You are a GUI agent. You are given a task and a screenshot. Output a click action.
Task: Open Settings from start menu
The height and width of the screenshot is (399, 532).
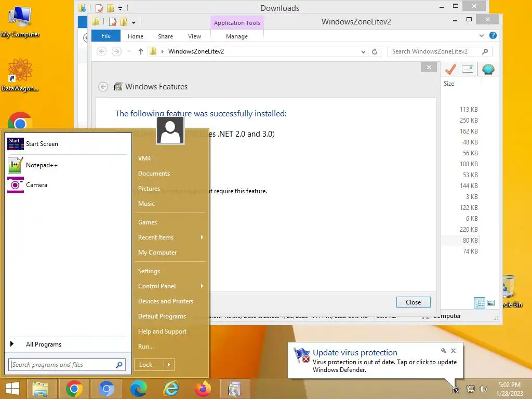click(x=149, y=271)
